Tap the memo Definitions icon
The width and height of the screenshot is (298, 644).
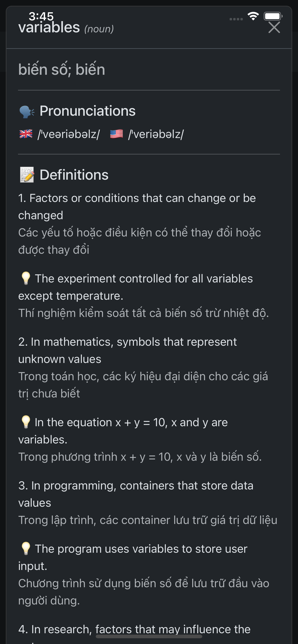pyautogui.click(x=27, y=175)
